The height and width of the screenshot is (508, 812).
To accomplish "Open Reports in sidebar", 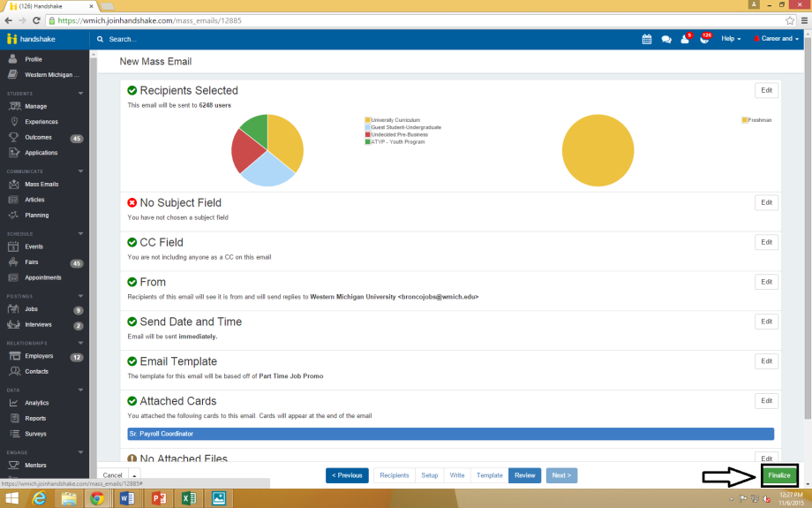I will point(35,418).
